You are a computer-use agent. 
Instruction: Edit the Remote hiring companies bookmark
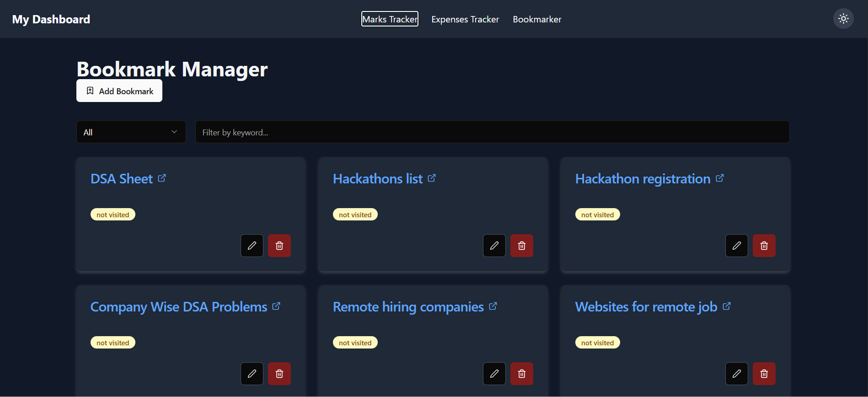tap(494, 374)
